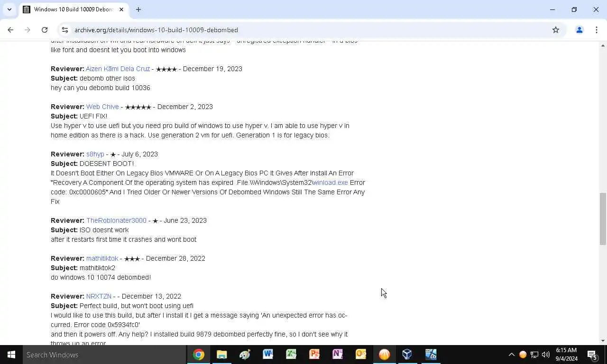This screenshot has width=607, height=364.
Task: Open the Chrome profile menu
Action: [579, 30]
